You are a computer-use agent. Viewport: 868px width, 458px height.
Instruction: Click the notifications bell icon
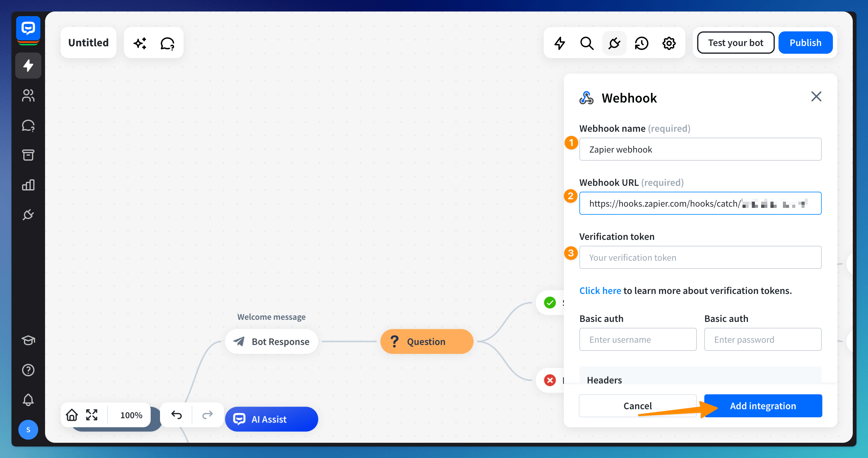click(x=28, y=400)
